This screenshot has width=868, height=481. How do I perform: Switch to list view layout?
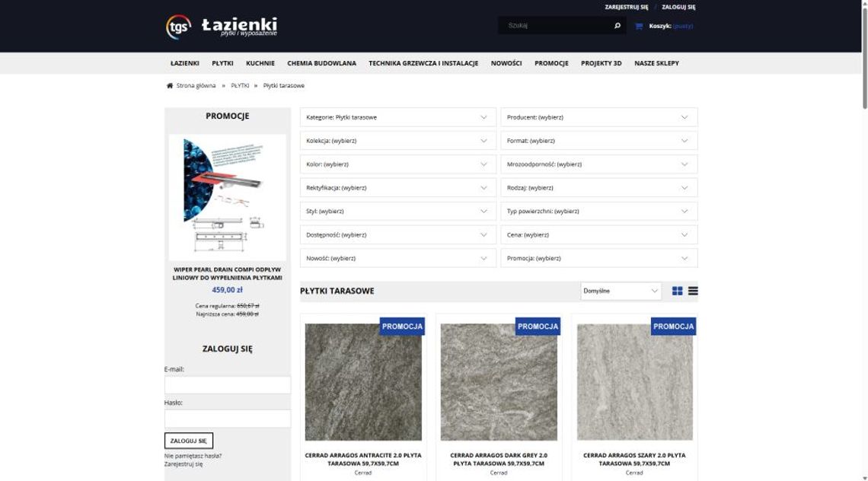(x=693, y=291)
